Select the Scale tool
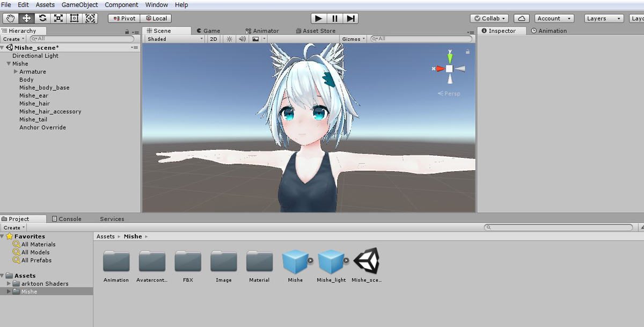644x327 pixels. [x=58, y=18]
